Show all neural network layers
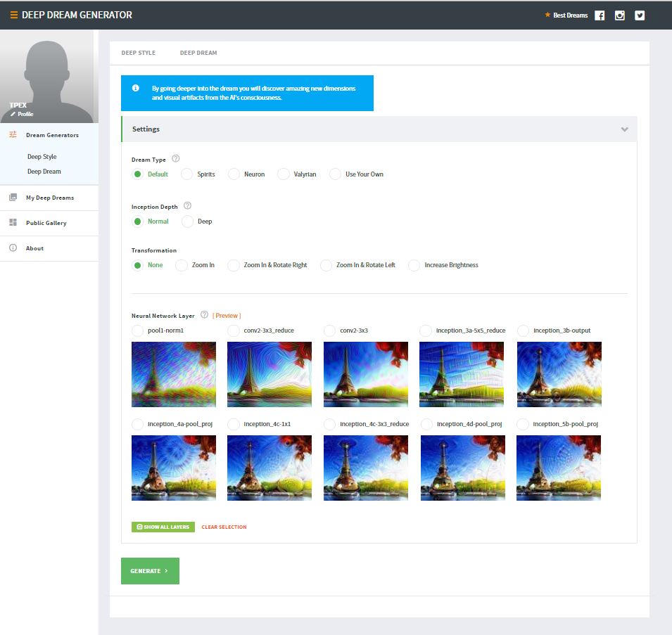The height and width of the screenshot is (635, 672). [163, 527]
